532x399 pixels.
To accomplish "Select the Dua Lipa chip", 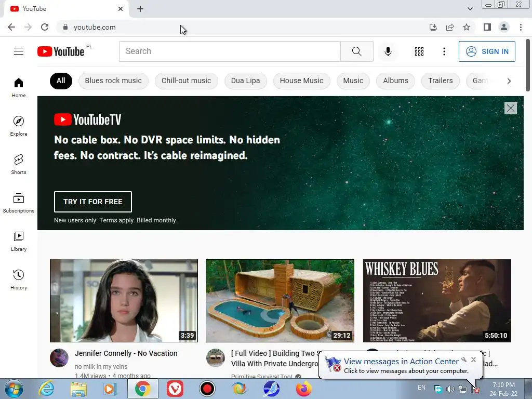I will click(x=245, y=81).
